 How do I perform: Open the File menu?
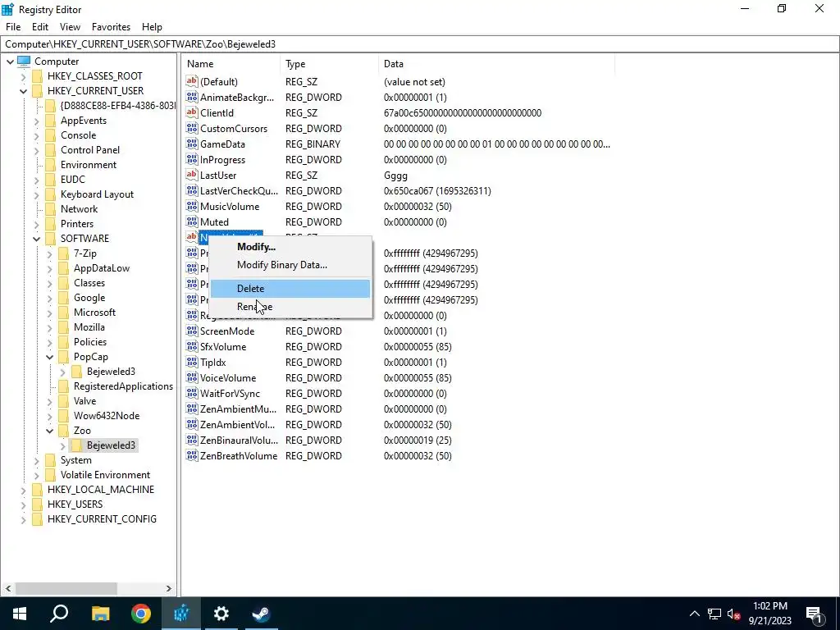tap(13, 27)
